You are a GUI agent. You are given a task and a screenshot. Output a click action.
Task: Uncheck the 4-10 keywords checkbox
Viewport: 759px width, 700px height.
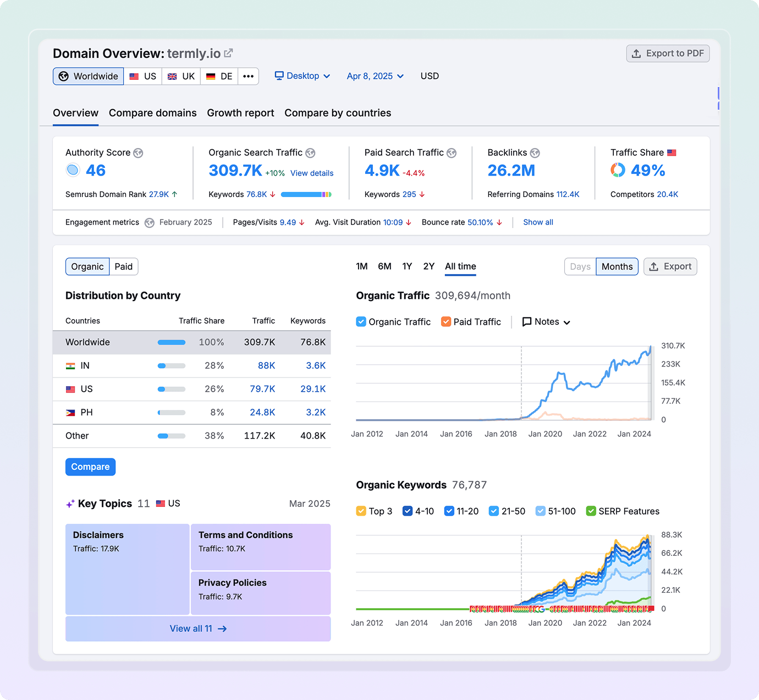[408, 511]
